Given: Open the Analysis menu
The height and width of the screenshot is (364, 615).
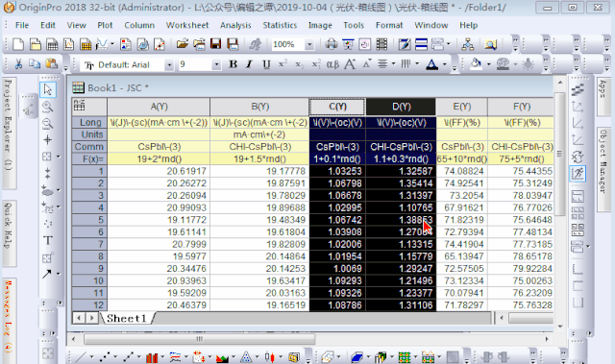Looking at the screenshot, I should click(235, 25).
